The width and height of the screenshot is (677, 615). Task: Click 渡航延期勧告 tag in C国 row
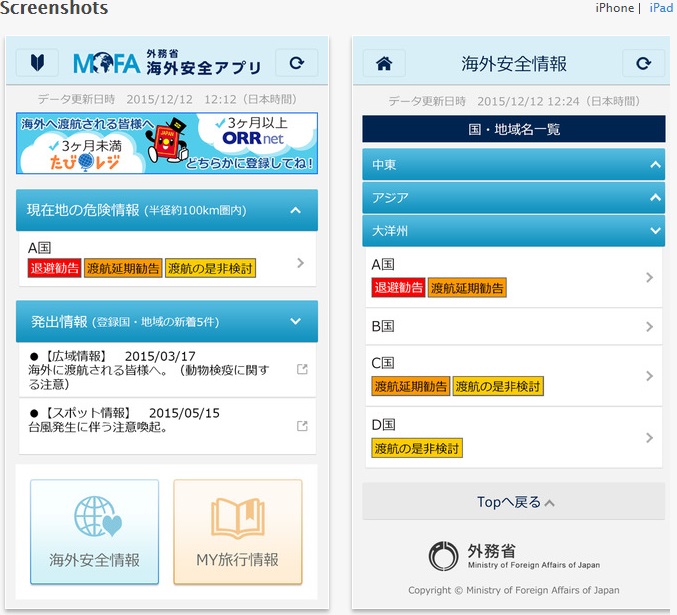[410, 386]
